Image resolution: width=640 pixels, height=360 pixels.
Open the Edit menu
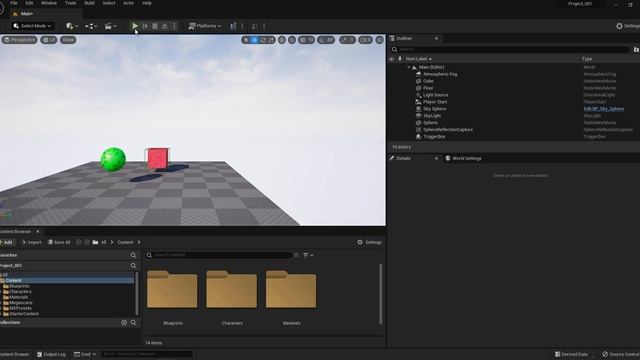coord(29,3)
